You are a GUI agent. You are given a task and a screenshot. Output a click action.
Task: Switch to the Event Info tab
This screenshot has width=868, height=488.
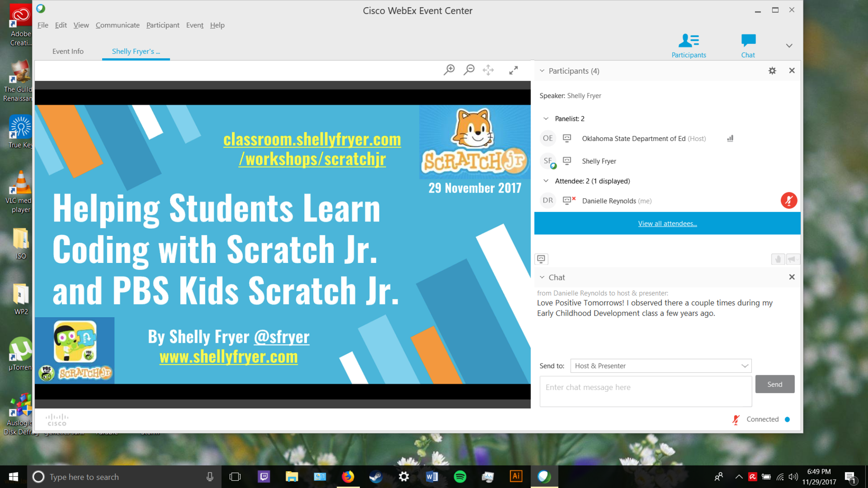[68, 51]
